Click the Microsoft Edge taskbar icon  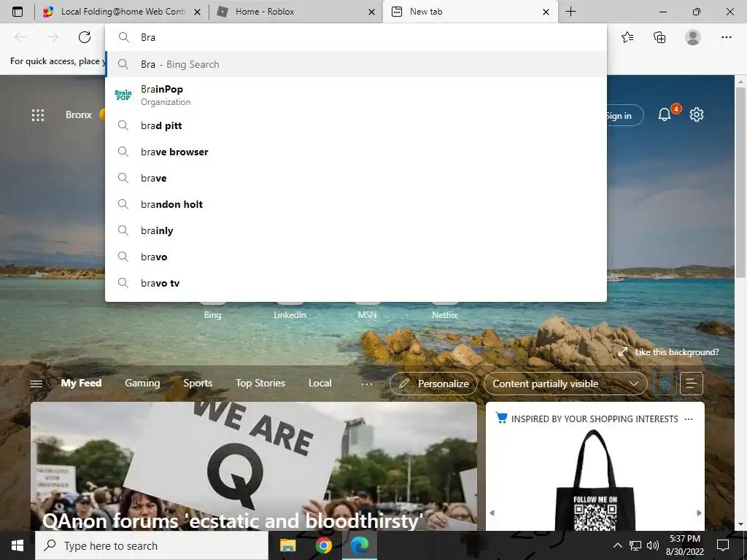tap(360, 545)
